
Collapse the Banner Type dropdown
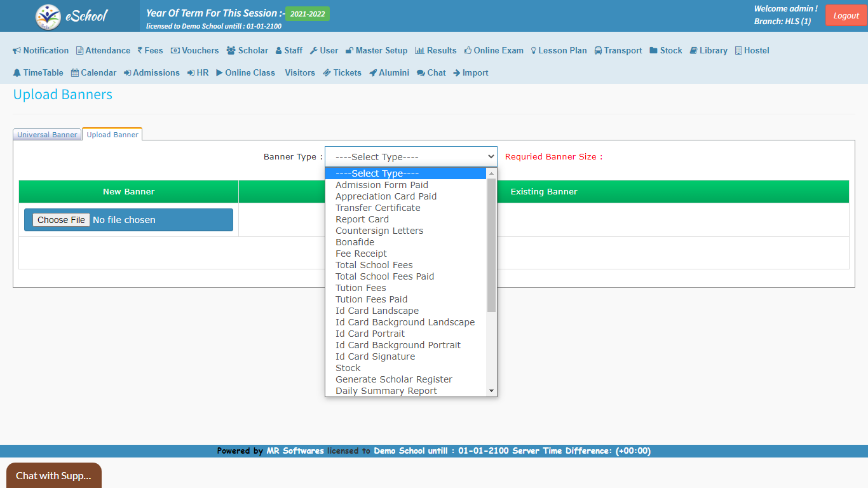coord(410,157)
